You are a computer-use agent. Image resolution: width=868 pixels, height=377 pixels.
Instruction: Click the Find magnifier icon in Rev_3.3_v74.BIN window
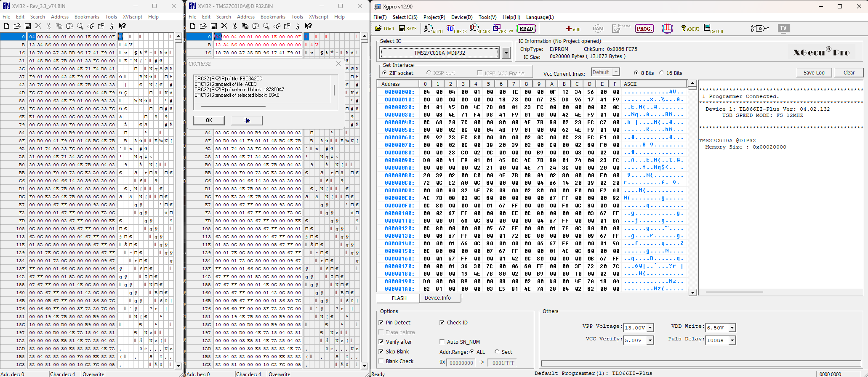coord(80,26)
